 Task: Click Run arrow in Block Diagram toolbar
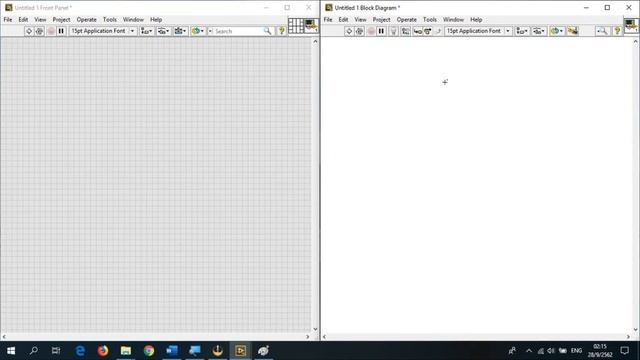pyautogui.click(x=349, y=31)
